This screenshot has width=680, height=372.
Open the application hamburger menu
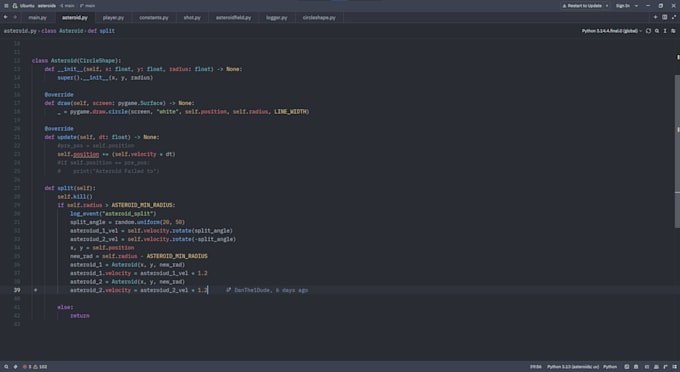(6, 6)
